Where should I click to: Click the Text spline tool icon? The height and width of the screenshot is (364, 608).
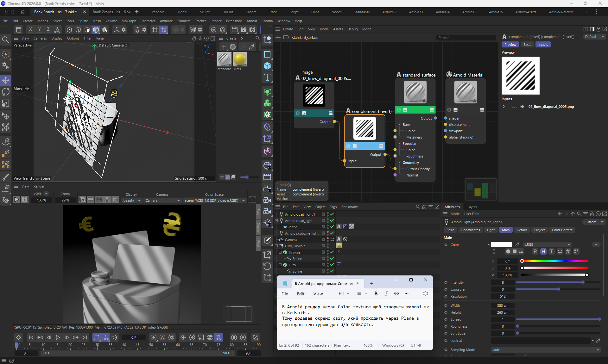(267, 77)
